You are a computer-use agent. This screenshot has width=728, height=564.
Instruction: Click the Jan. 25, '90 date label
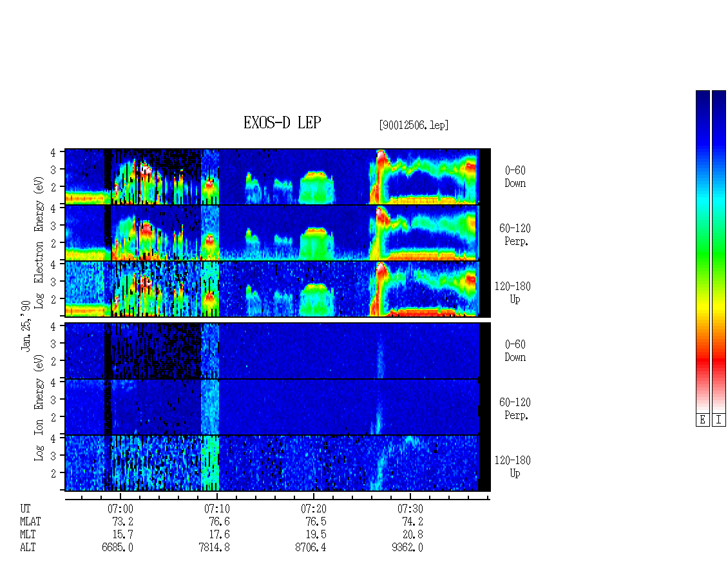coord(26,326)
